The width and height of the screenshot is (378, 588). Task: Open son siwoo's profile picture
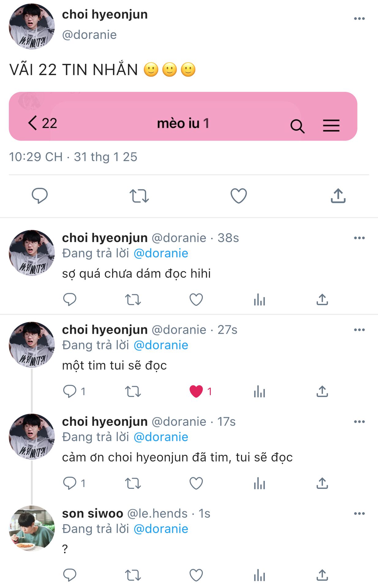(x=32, y=528)
